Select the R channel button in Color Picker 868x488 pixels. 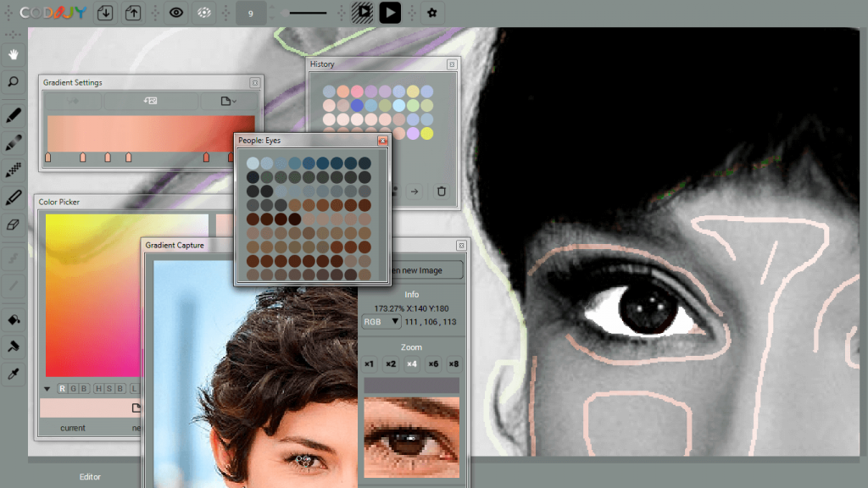pyautogui.click(x=62, y=389)
